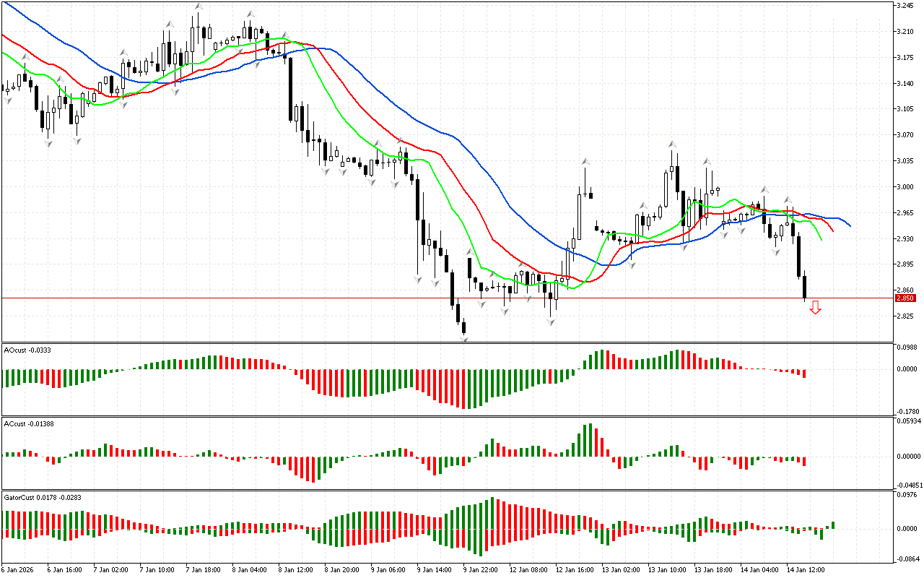Click the 3.245 price scale label
The image size is (924, 578).
(905, 6)
